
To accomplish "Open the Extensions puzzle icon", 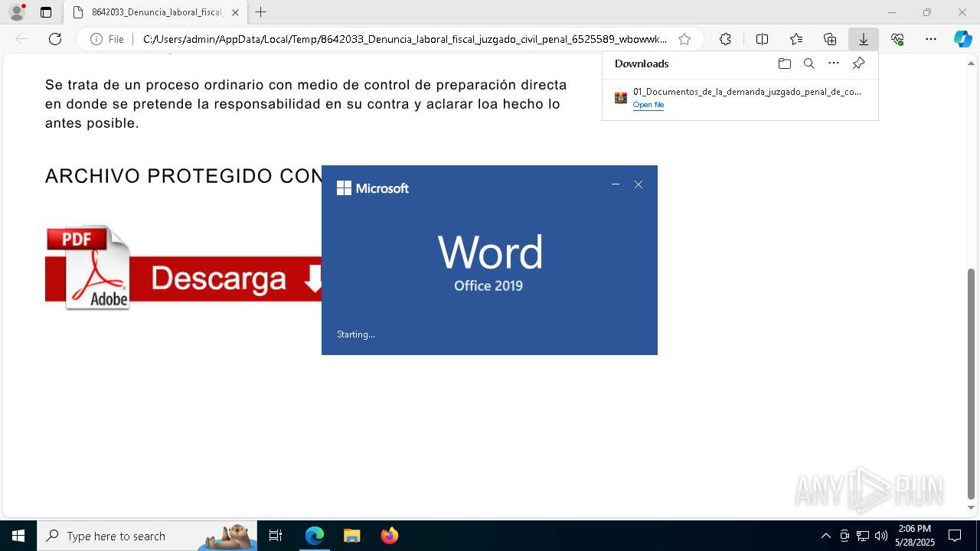I will pos(725,39).
